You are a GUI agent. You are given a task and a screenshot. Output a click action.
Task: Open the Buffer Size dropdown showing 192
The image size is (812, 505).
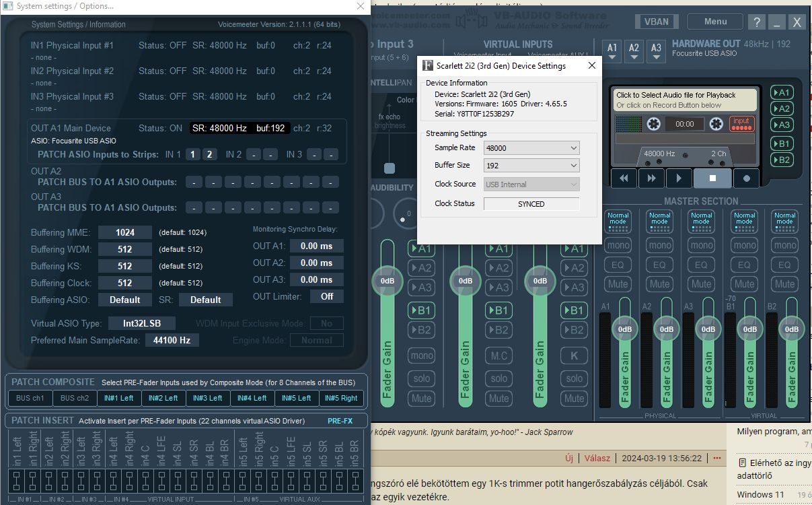(531, 165)
